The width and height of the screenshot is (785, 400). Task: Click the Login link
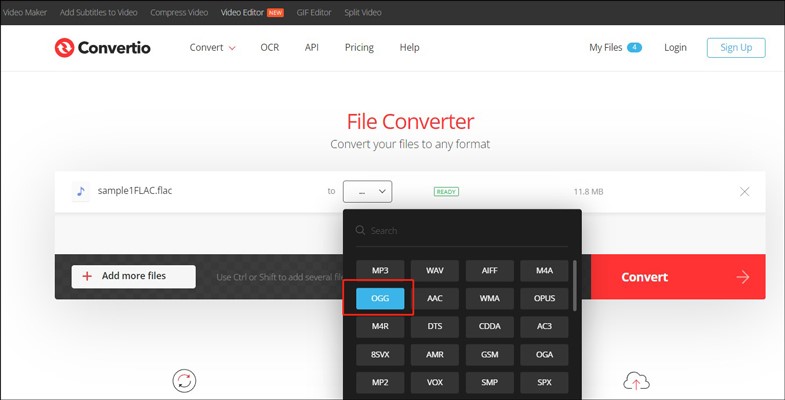point(675,48)
